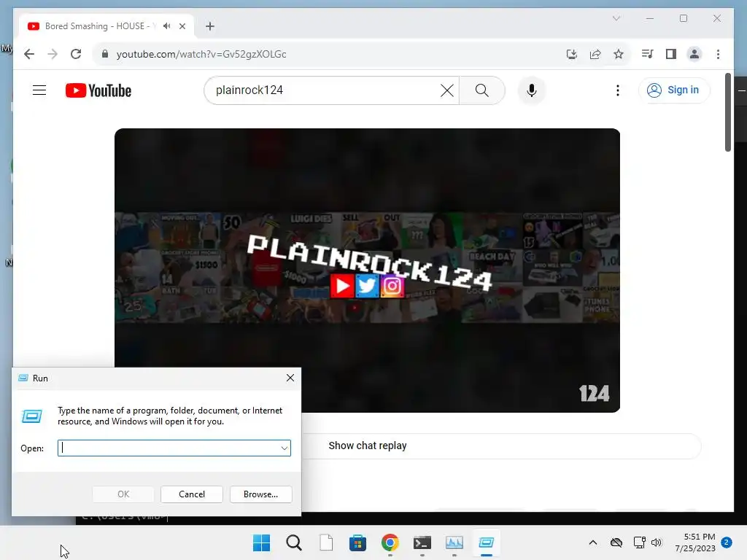This screenshot has width=747, height=560.
Task: Reload the YouTube page
Action: click(x=76, y=54)
